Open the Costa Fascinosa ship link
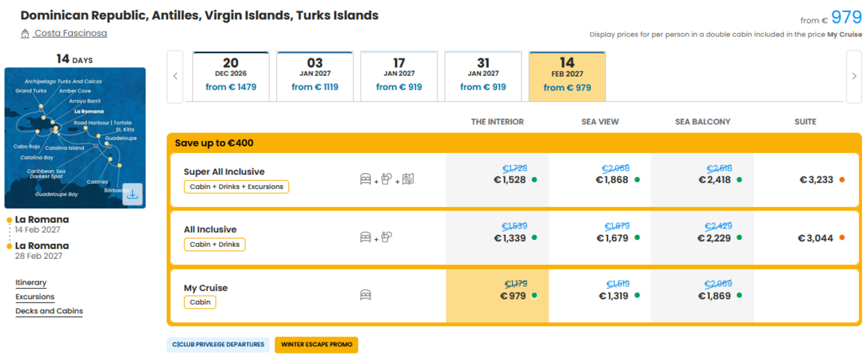Screen dimensions: 868x360 71,33
